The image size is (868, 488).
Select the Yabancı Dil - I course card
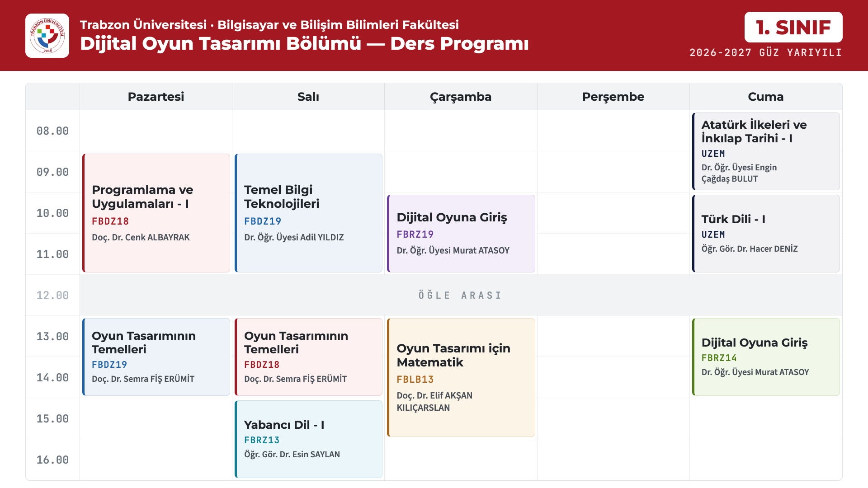coord(308,439)
